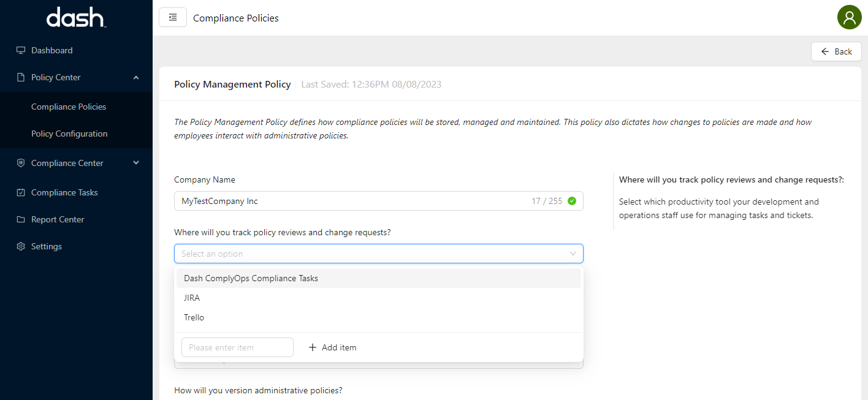Focus the 'Please enter item' text box
This screenshot has width=868, height=400.
[237, 347]
